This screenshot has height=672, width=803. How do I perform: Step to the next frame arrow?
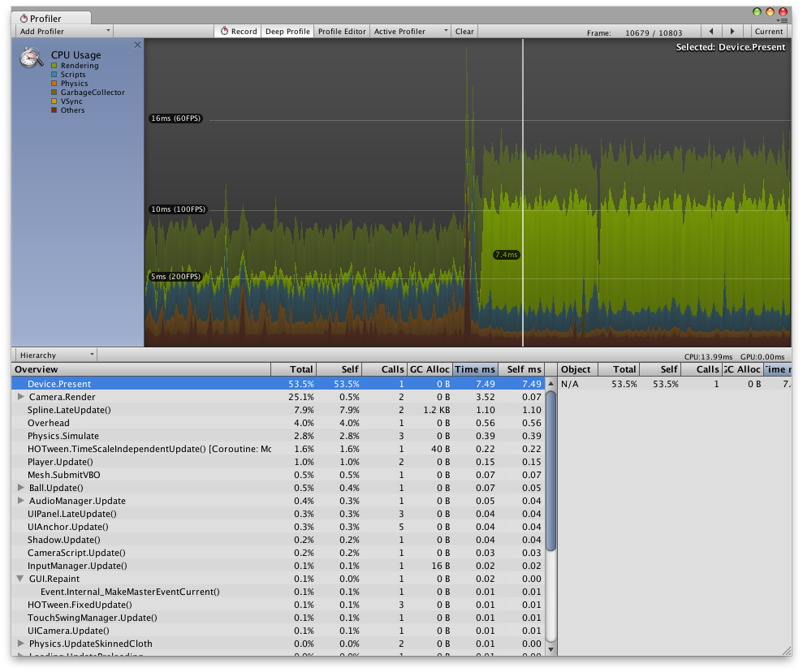point(732,32)
